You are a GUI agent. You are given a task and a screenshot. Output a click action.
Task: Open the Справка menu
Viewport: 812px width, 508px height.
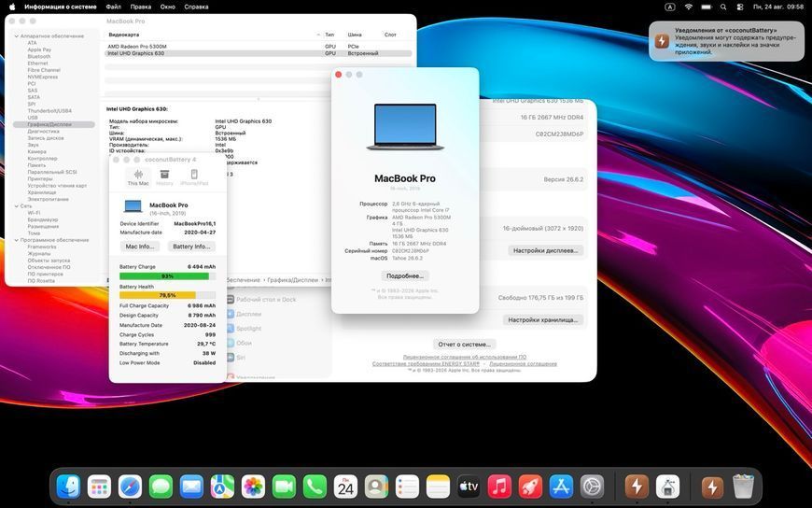pos(196,7)
